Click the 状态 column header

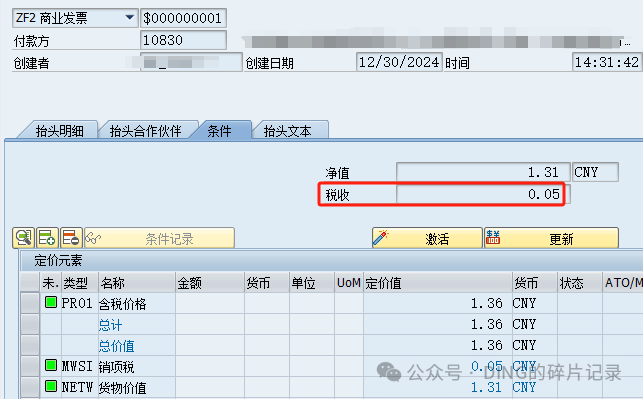coord(579,283)
